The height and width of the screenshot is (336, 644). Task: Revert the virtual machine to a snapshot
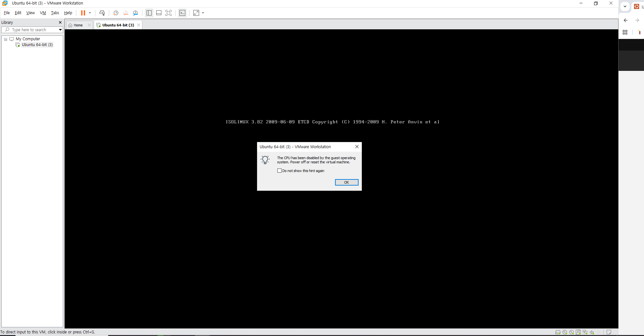pos(126,13)
